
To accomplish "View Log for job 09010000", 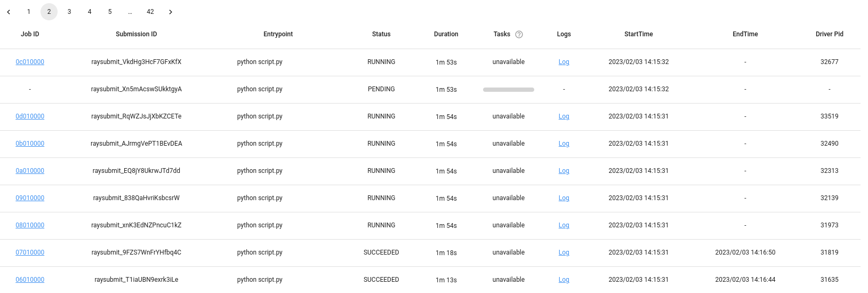I will tap(564, 198).
